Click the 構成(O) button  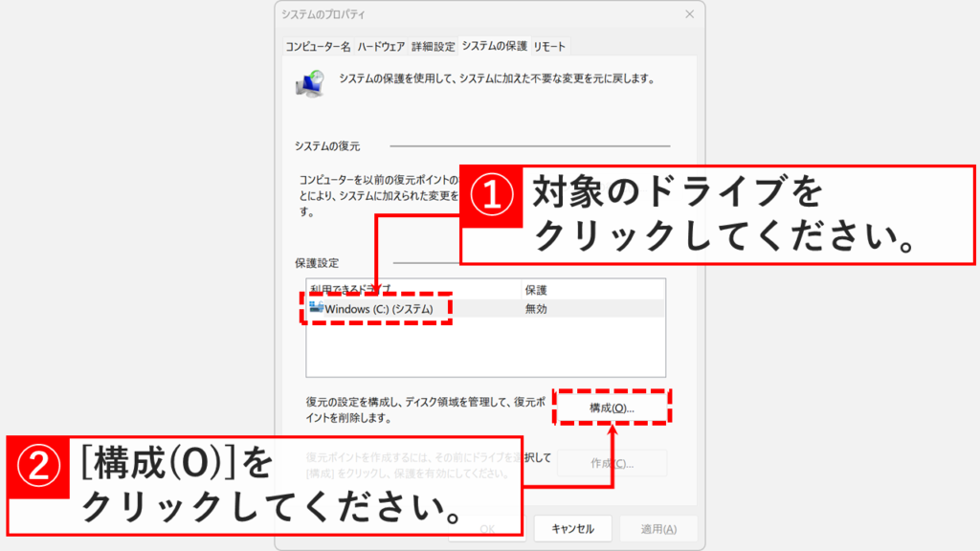(612, 408)
